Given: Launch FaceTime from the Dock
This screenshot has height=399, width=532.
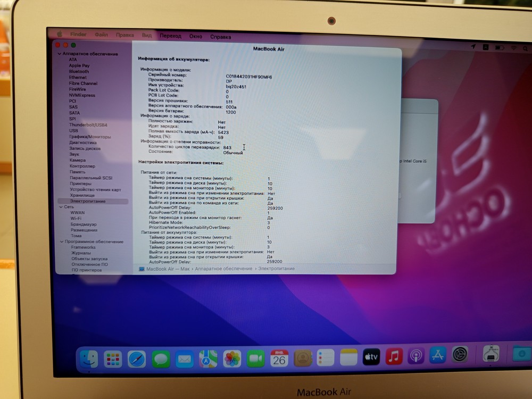Looking at the screenshot, I should point(255,359).
